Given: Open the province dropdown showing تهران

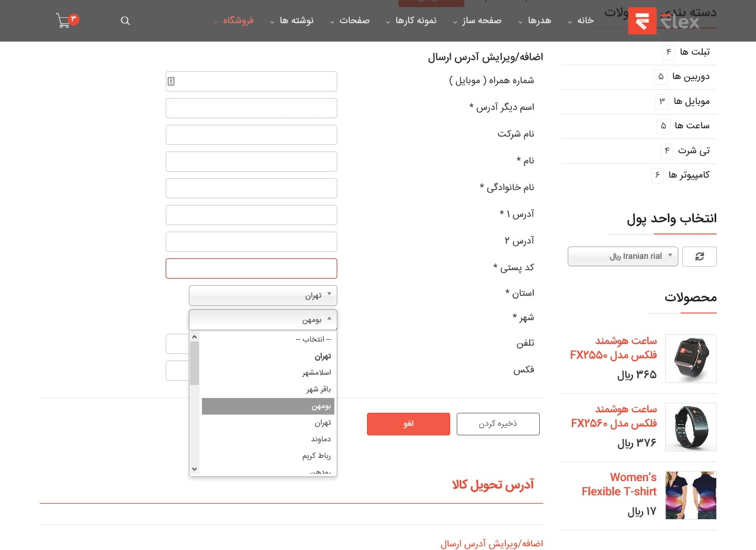Looking at the screenshot, I should [262, 295].
